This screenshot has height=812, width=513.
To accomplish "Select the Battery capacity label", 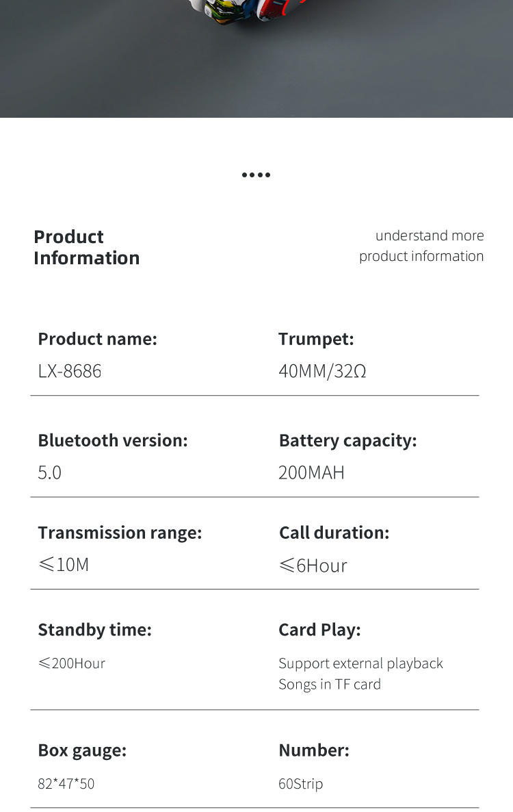I will [x=347, y=440].
